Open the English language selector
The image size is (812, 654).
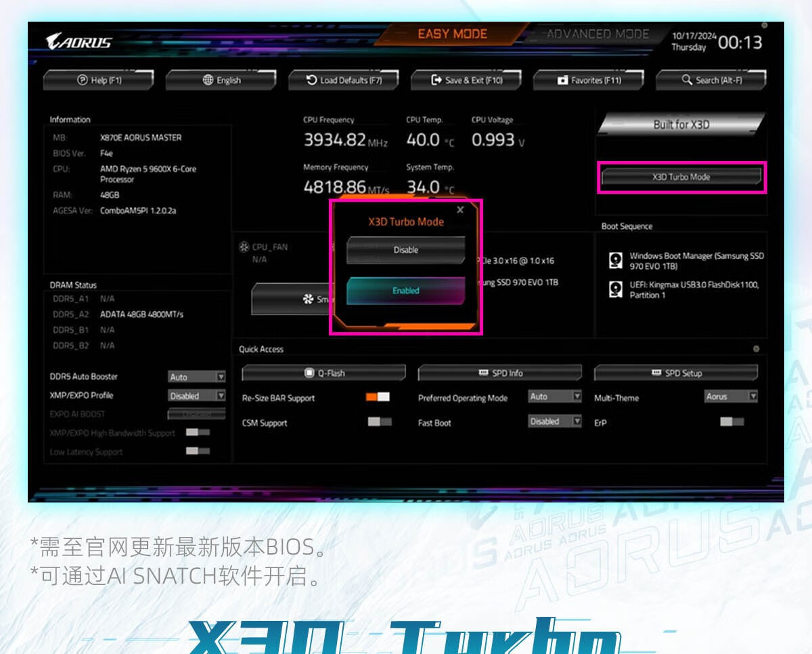[x=221, y=80]
